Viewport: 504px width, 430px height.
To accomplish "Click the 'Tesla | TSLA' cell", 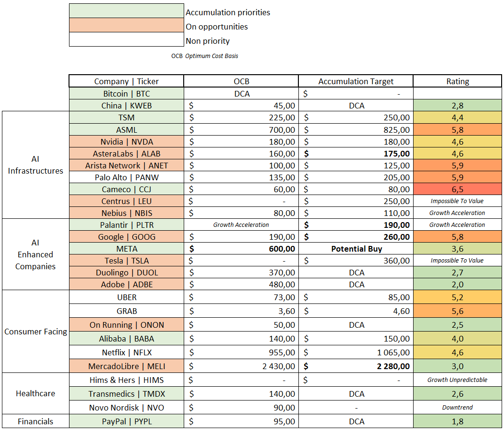I will (x=126, y=260).
